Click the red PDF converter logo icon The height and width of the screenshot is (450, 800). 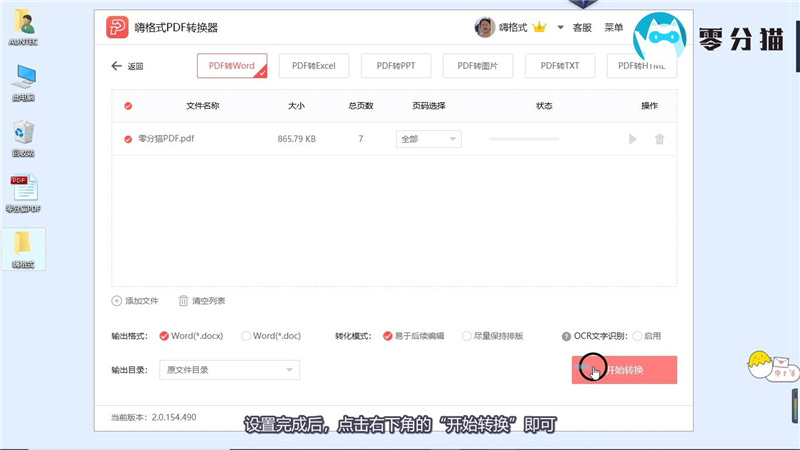(x=117, y=27)
